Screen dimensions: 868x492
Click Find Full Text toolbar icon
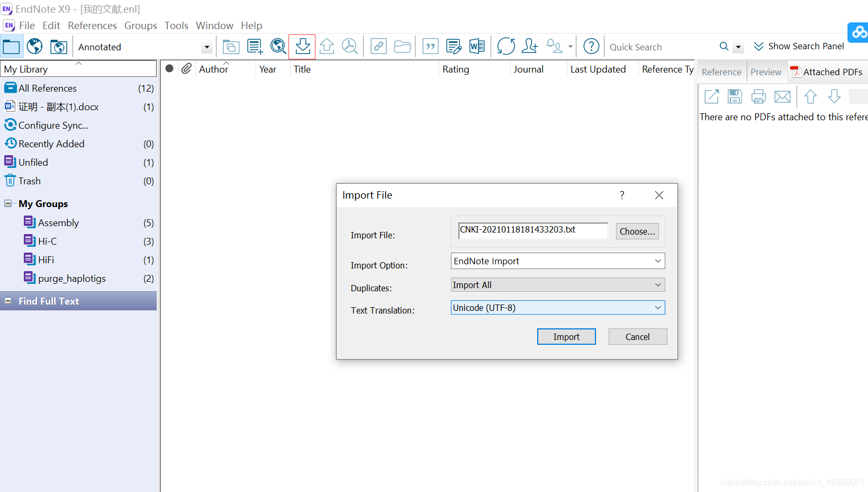tap(350, 47)
